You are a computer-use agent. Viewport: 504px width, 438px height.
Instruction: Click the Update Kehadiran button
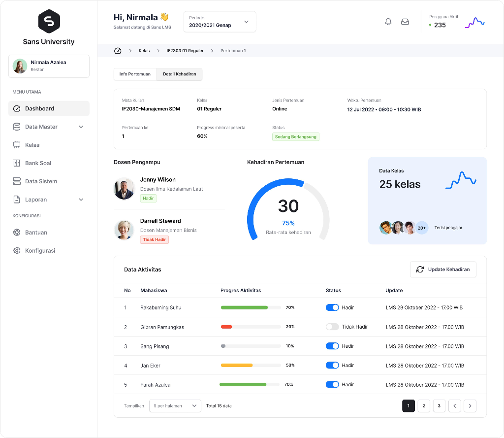[x=443, y=270]
